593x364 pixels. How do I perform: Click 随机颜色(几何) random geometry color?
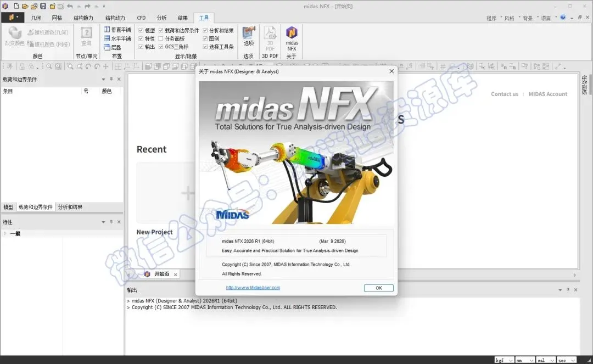(48, 32)
